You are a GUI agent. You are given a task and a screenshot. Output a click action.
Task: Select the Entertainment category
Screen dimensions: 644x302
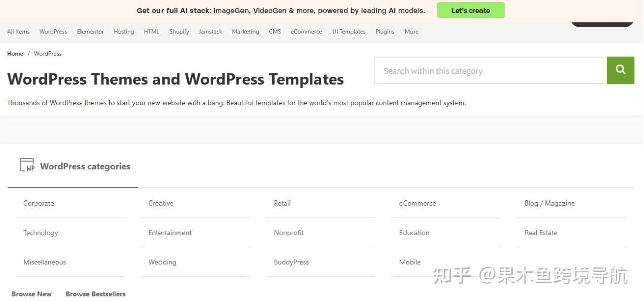point(170,233)
